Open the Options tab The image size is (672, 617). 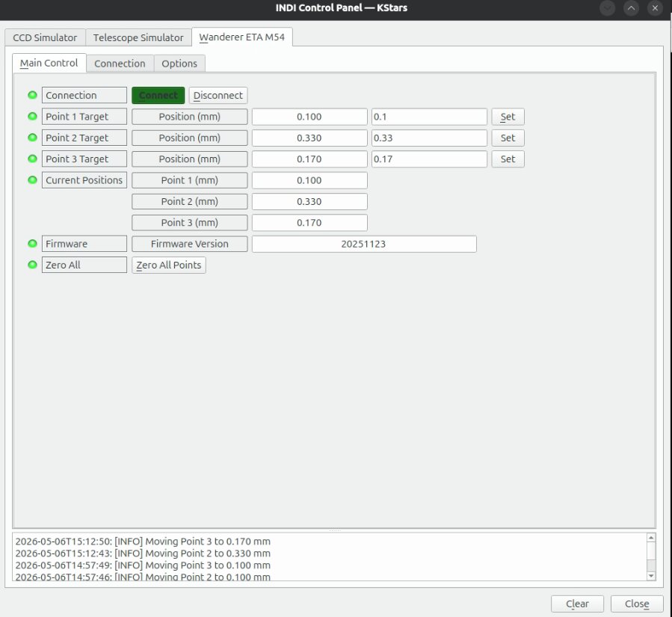pyautogui.click(x=179, y=64)
